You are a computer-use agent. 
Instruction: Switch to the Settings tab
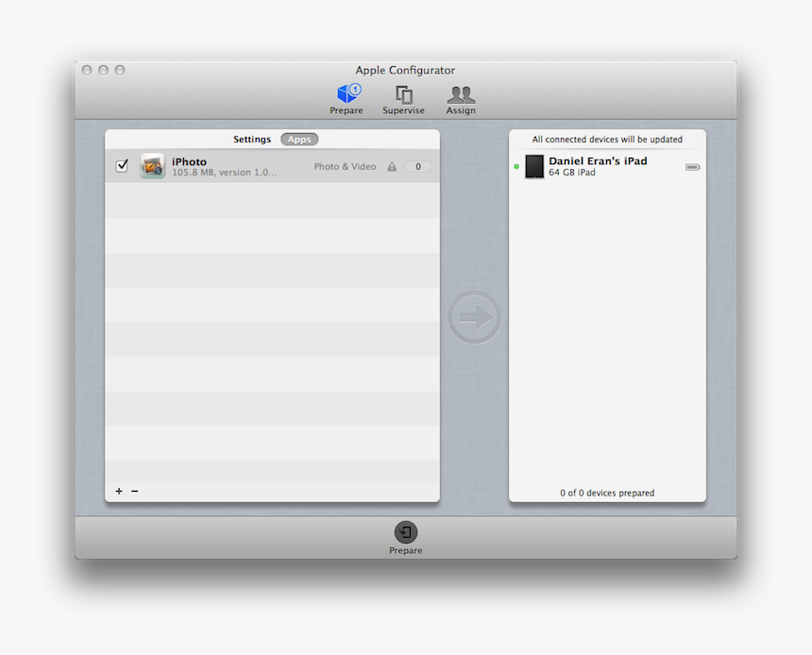click(252, 140)
